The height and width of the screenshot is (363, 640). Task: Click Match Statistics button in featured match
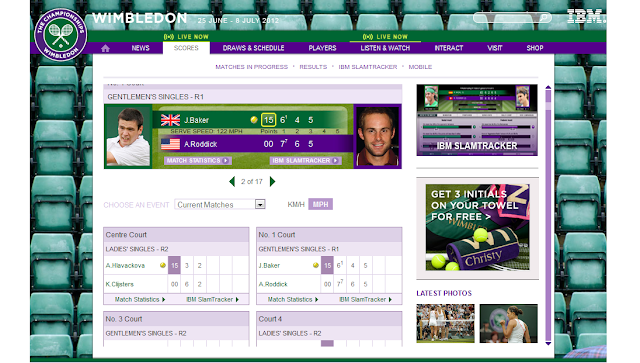pos(198,160)
